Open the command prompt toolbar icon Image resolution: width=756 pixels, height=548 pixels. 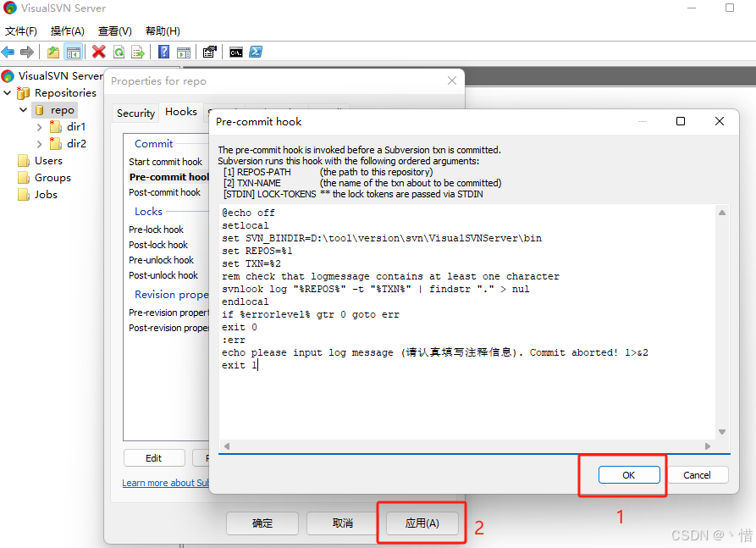point(235,52)
